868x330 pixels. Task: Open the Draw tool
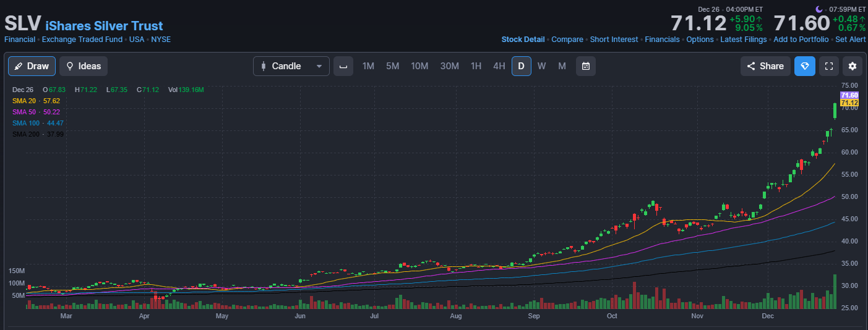coord(32,66)
